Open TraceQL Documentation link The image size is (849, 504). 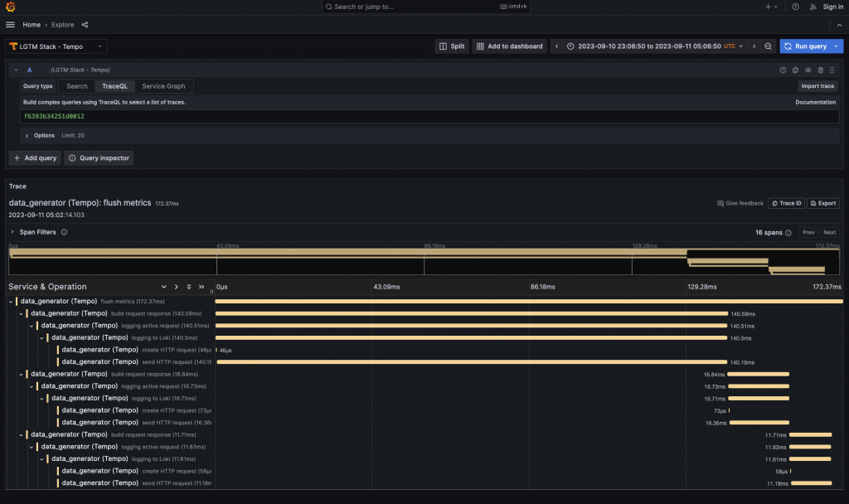click(x=816, y=102)
